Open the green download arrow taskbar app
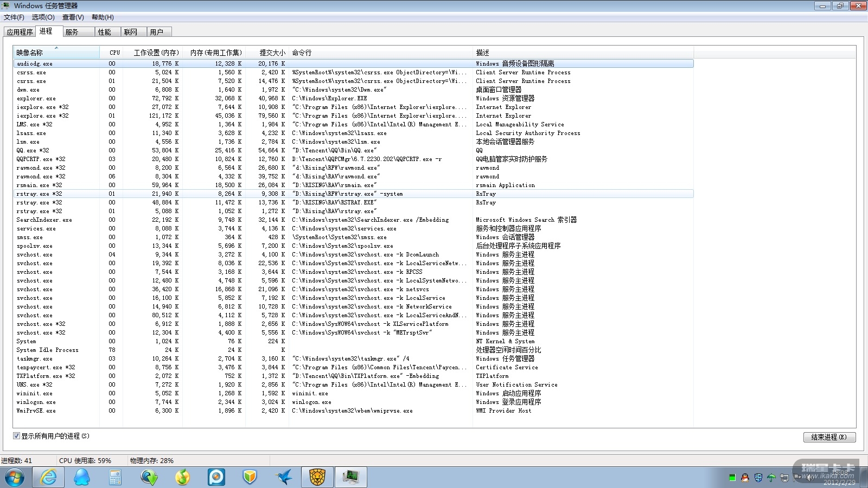The height and width of the screenshot is (488, 868). click(x=149, y=477)
